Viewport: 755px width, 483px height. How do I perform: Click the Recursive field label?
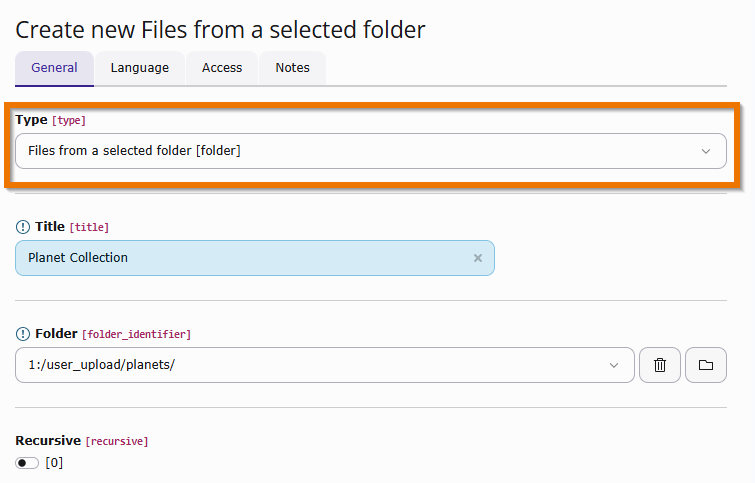pyautogui.click(x=48, y=441)
